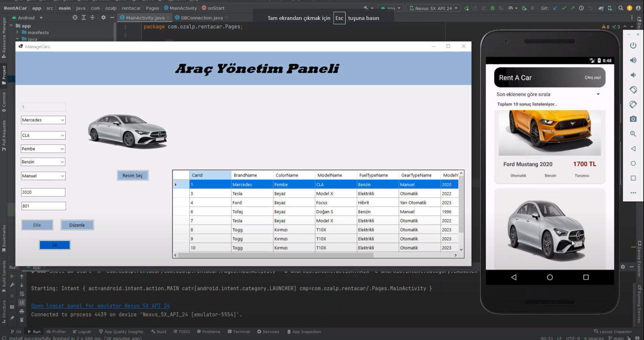Click the blue Sil delete button

coord(55,245)
